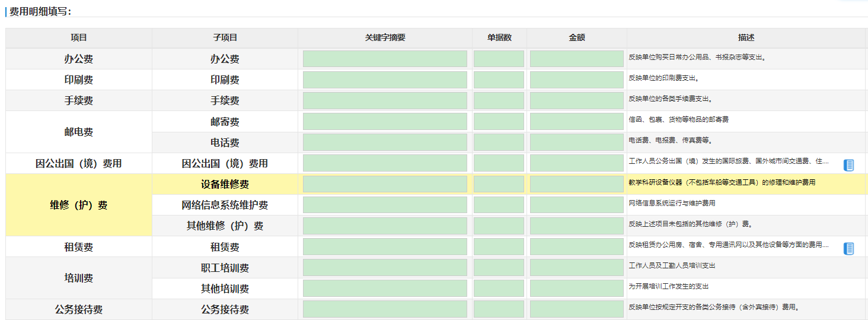Click 关键字摘要 field for 电话费 row

pos(385,142)
